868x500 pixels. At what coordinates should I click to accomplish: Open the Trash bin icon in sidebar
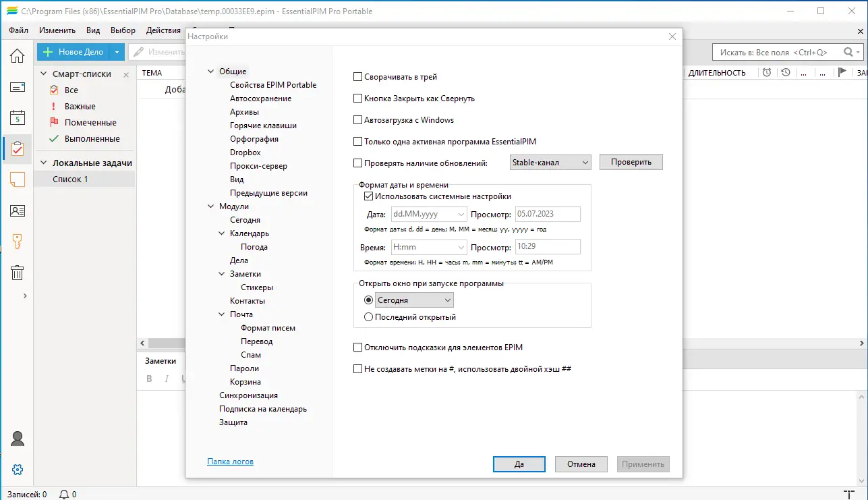click(17, 273)
